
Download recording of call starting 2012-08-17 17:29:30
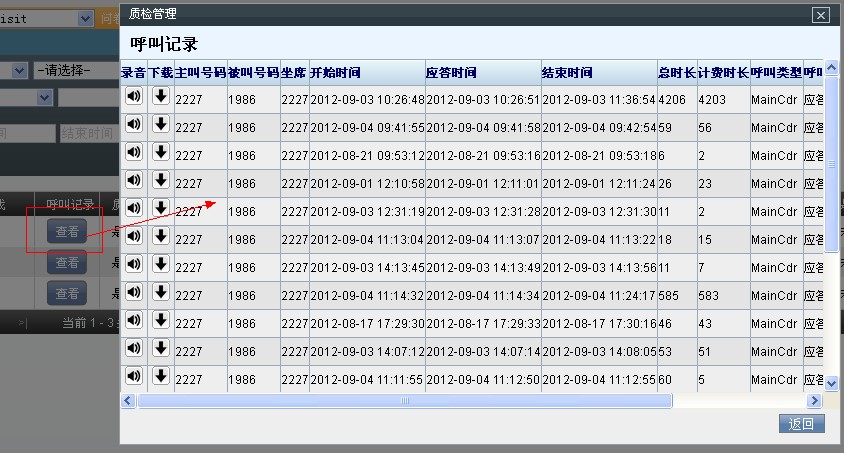click(x=160, y=321)
